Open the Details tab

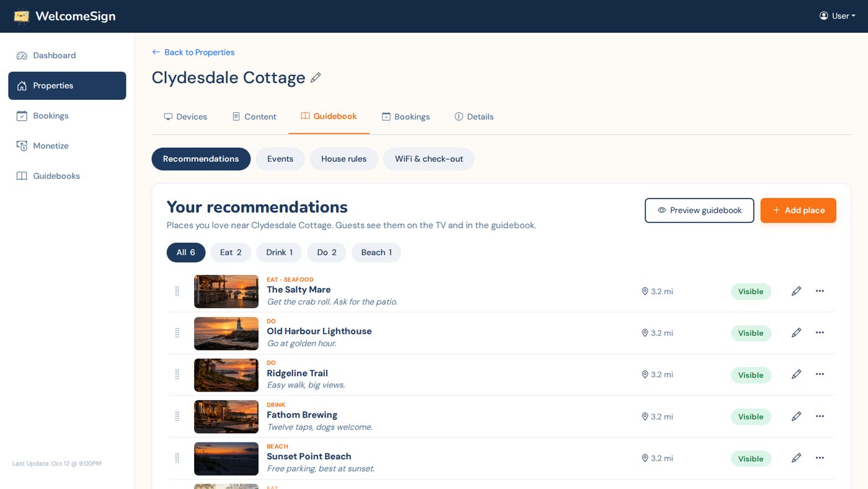pos(474,117)
